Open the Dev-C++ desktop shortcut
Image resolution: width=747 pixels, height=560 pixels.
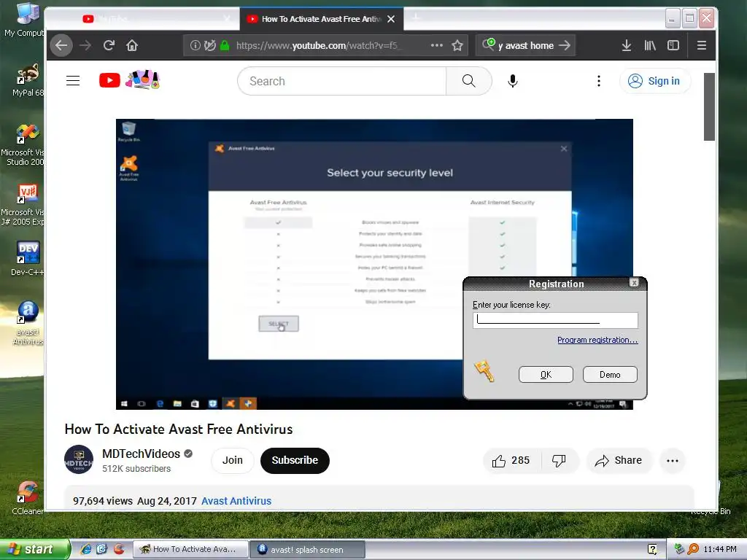28,259
